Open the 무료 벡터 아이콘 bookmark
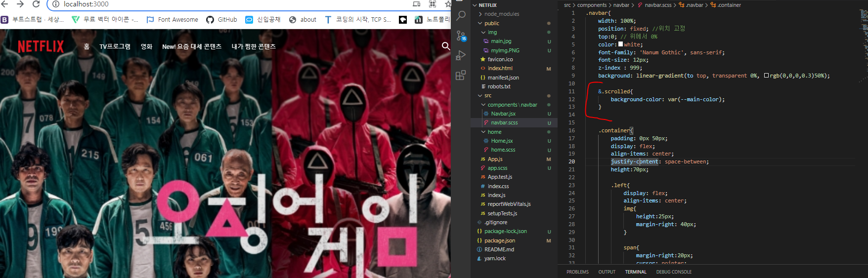This screenshot has height=278, width=868. click(105, 20)
